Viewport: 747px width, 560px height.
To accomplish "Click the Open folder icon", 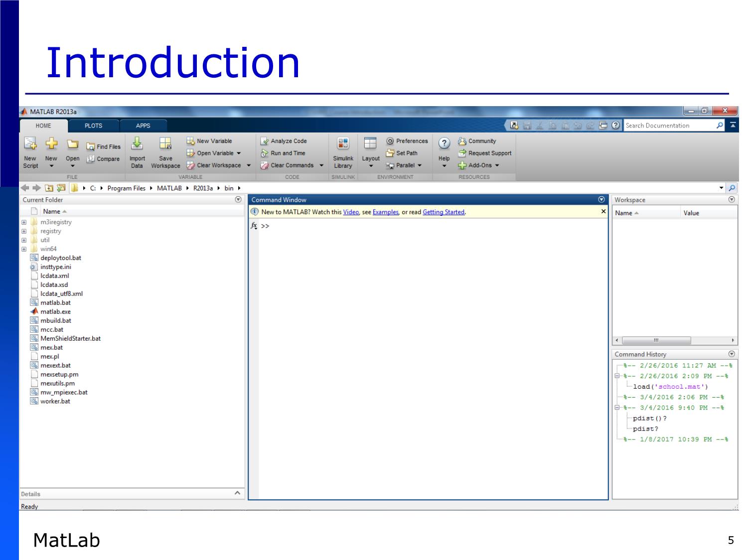I will [x=73, y=144].
